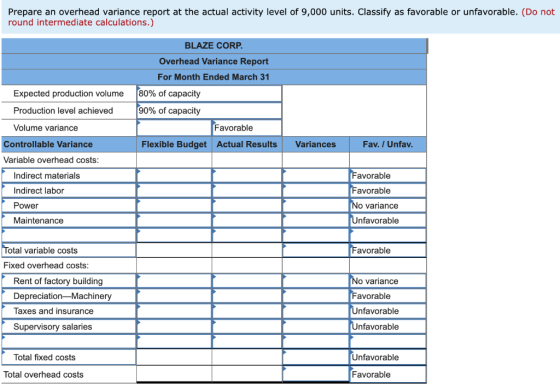
Task: Click the BLAZE CORP. heading
Action: pyautogui.click(x=214, y=46)
